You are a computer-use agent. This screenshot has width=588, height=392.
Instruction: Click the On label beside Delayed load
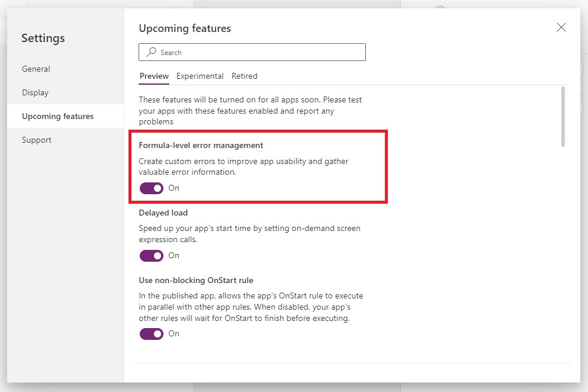(173, 255)
